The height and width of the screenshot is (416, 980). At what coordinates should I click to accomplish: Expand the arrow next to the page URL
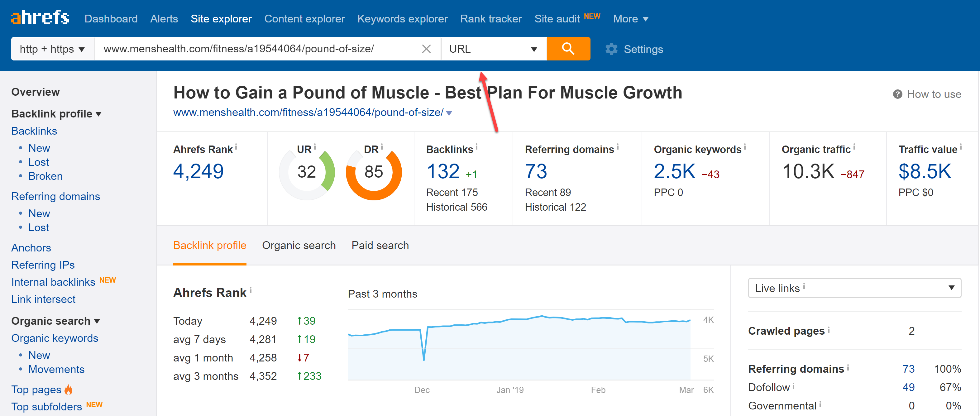click(x=449, y=113)
